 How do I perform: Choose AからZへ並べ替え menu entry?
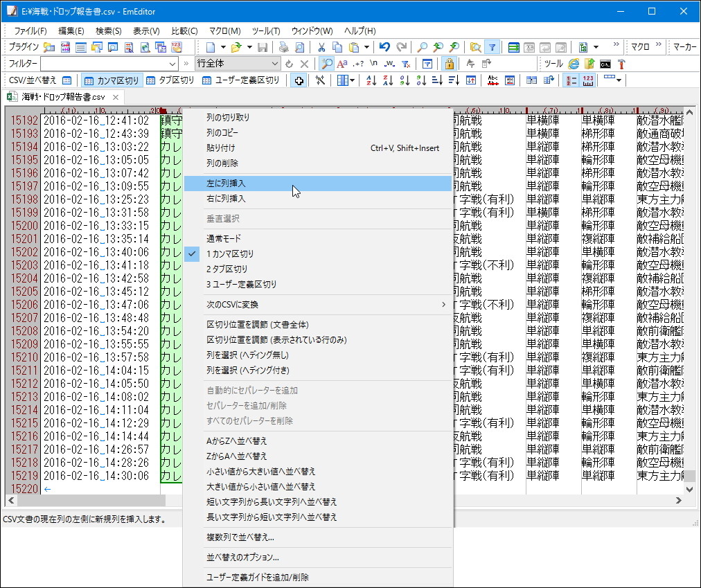tap(317, 441)
